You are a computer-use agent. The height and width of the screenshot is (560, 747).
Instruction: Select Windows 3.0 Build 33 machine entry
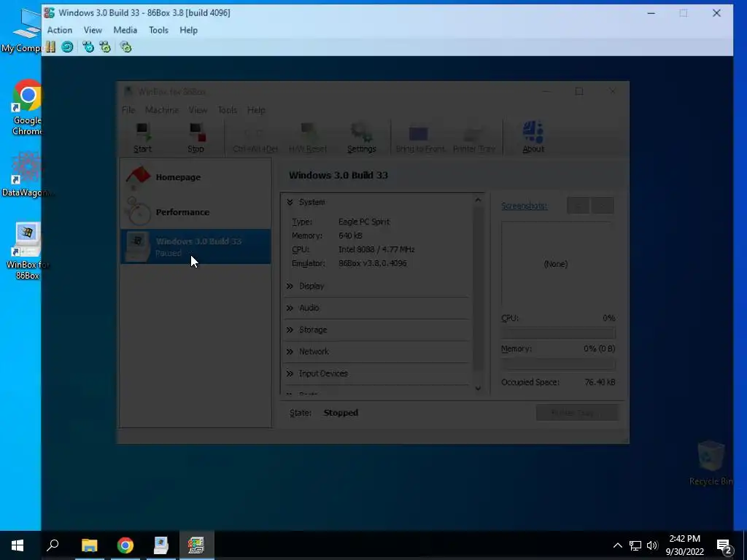point(196,246)
